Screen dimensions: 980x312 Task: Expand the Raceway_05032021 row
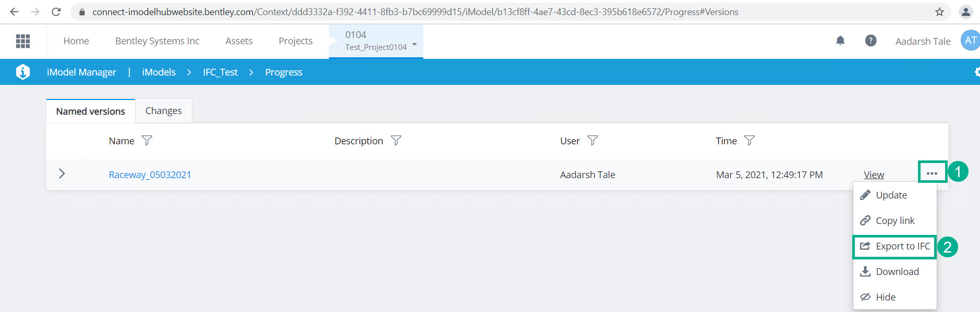tap(62, 173)
